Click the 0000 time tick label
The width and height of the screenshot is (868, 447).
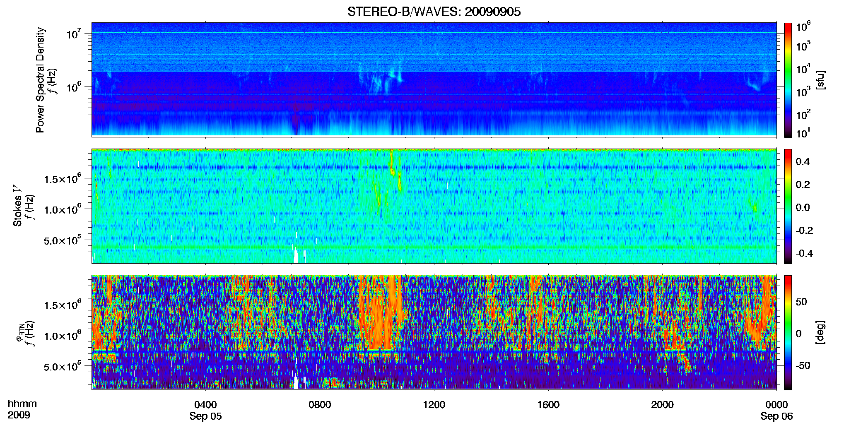(776, 404)
